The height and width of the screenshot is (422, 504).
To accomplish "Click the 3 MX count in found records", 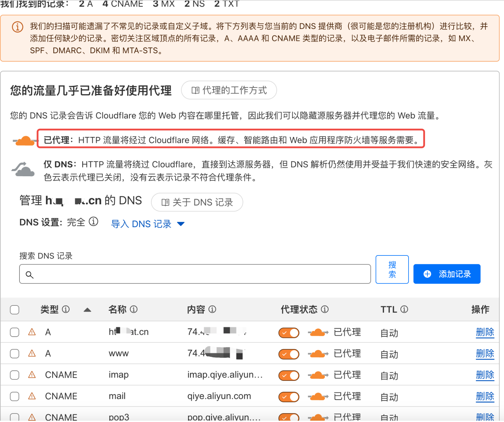I will coord(164,4).
